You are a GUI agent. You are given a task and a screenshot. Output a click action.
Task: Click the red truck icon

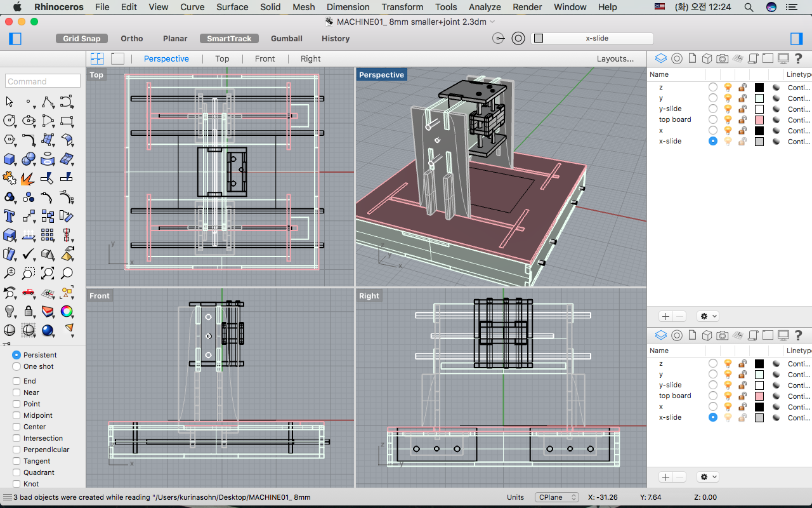point(29,292)
